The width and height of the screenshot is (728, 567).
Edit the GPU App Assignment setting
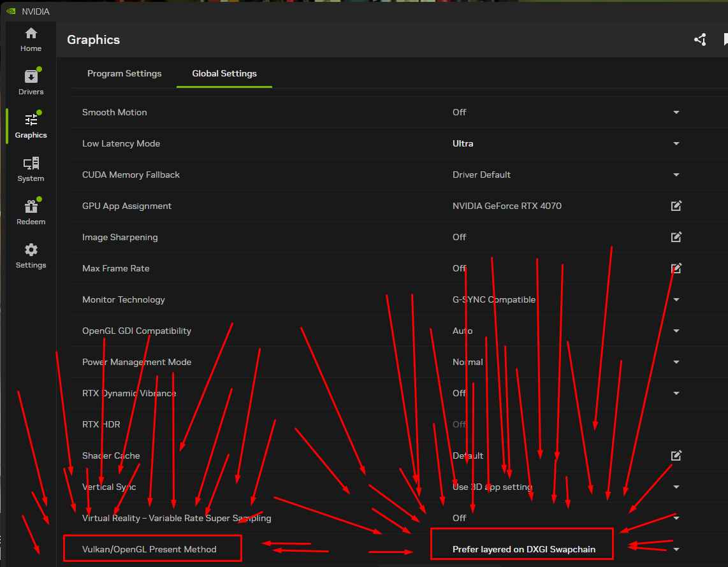click(676, 206)
